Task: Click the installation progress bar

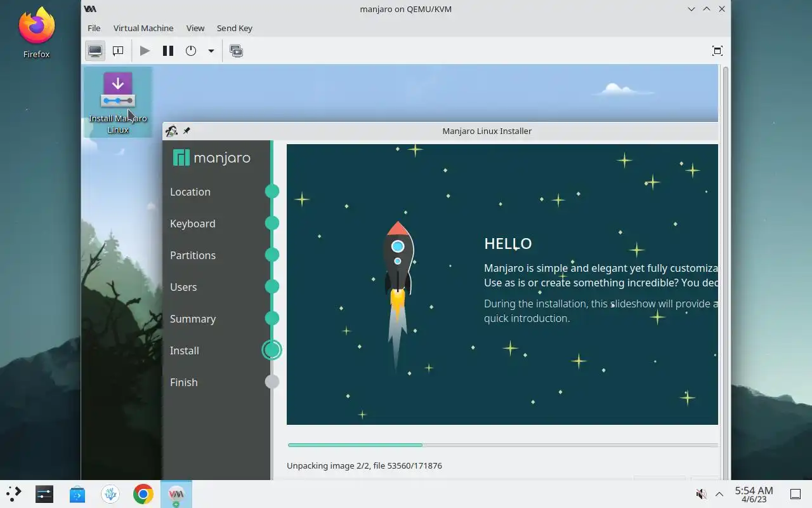Action: tap(502, 445)
